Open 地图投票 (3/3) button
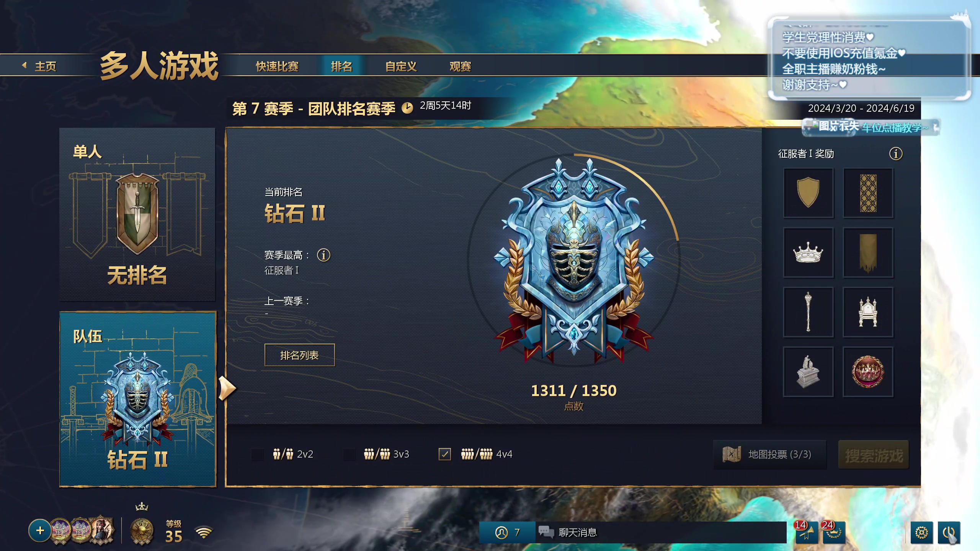The image size is (980, 551). 770,454
